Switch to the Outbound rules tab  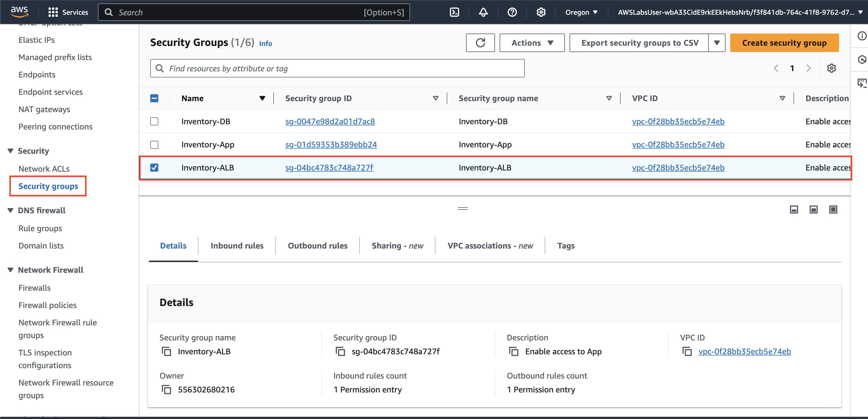tap(318, 246)
